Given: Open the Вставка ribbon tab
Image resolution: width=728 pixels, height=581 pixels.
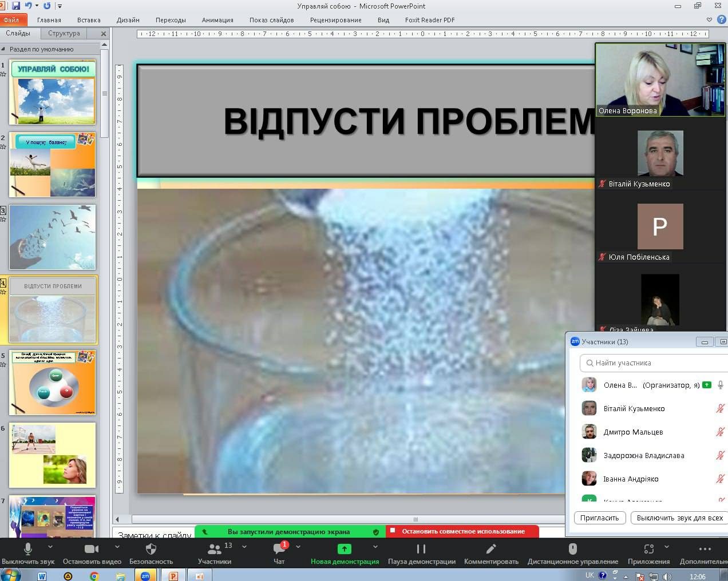Looking at the screenshot, I should [x=89, y=20].
